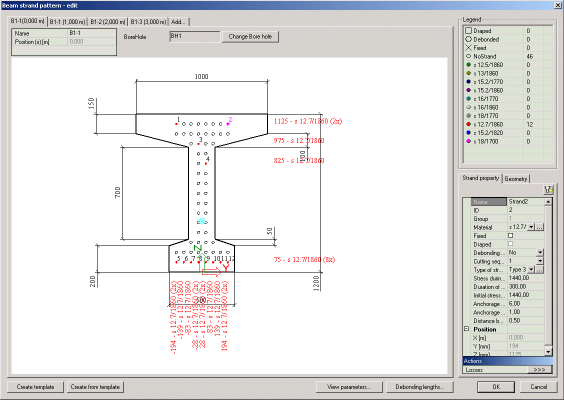Click the properties scrollbar up arrow
The height and width of the screenshot is (400, 564).
(x=548, y=202)
